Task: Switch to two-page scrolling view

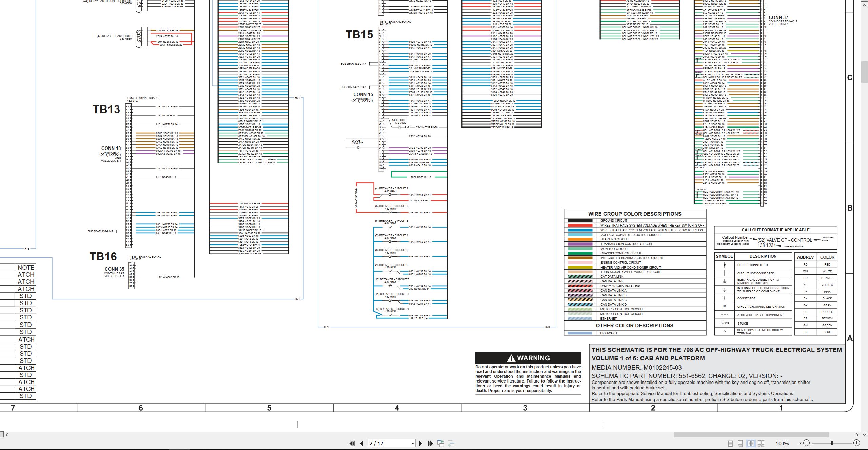Action: point(761,443)
